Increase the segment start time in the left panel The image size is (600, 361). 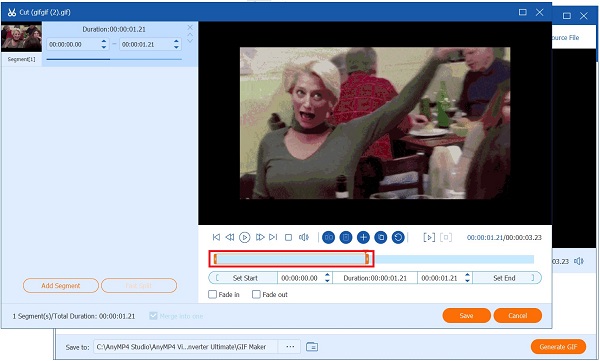(x=104, y=41)
